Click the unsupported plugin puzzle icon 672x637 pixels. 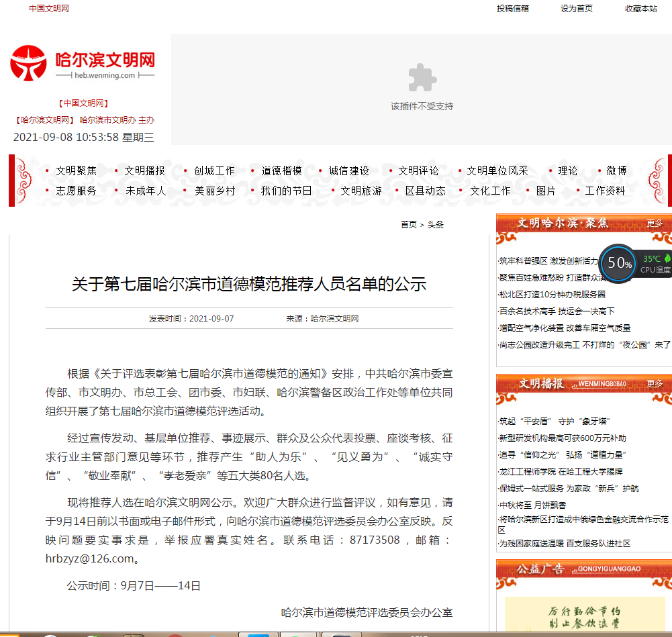422,78
